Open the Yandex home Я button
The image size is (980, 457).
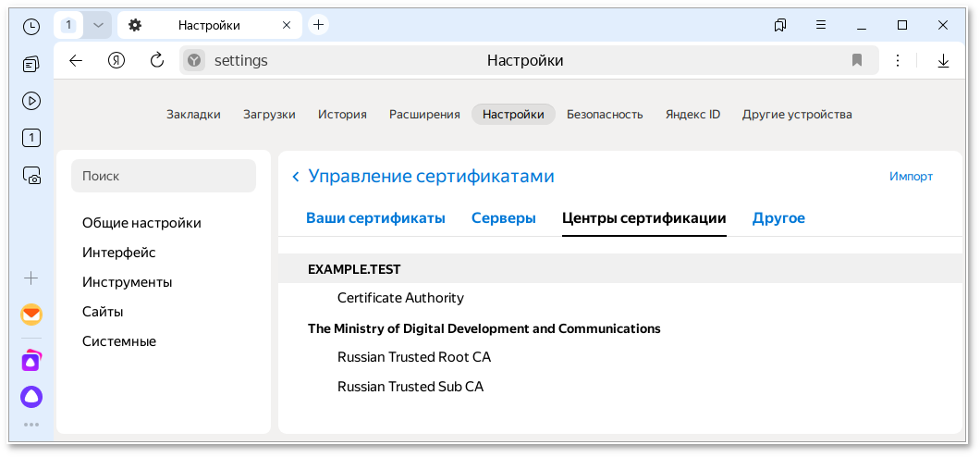(x=116, y=60)
